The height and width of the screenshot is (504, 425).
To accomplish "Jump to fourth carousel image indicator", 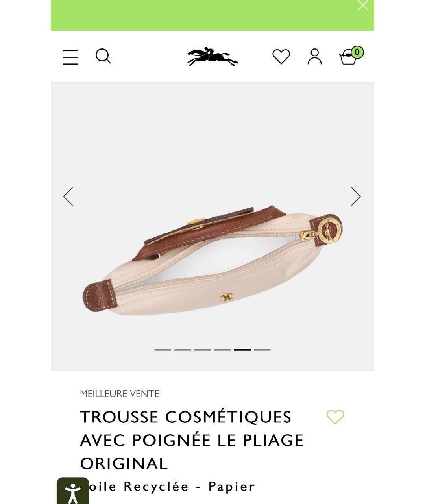I will (x=222, y=350).
